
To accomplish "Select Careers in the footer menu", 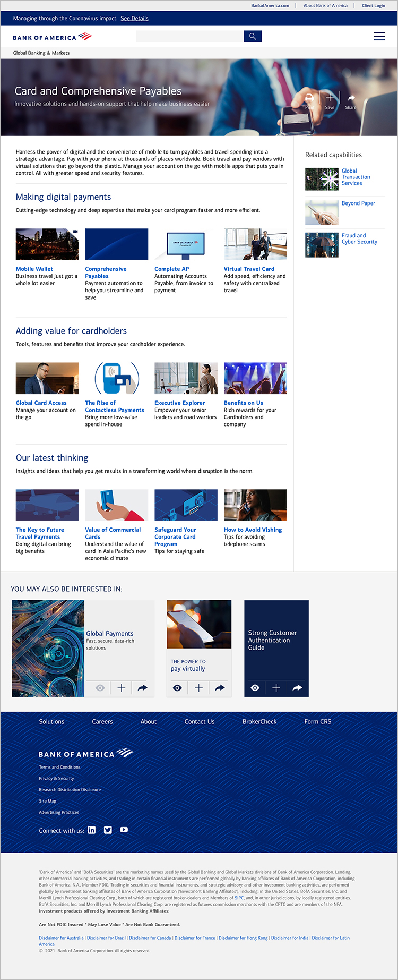I will 102,722.
